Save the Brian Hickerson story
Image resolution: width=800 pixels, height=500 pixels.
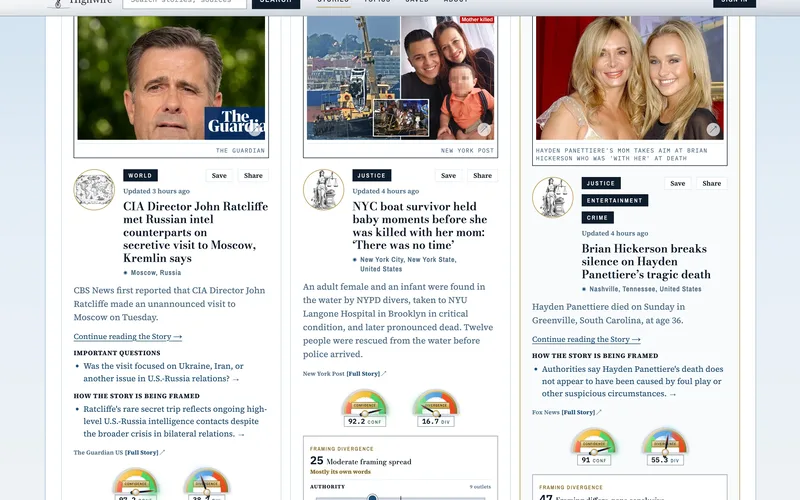(x=678, y=184)
